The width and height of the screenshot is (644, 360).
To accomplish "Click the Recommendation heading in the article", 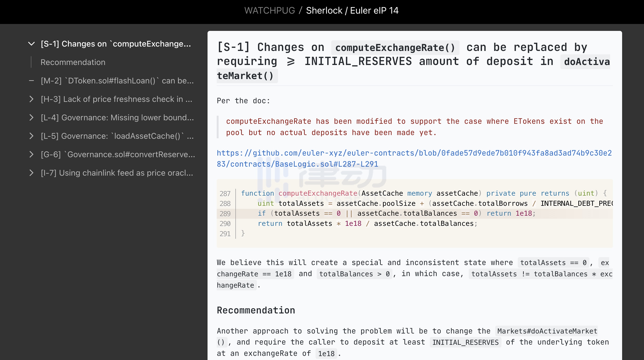I will click(256, 310).
